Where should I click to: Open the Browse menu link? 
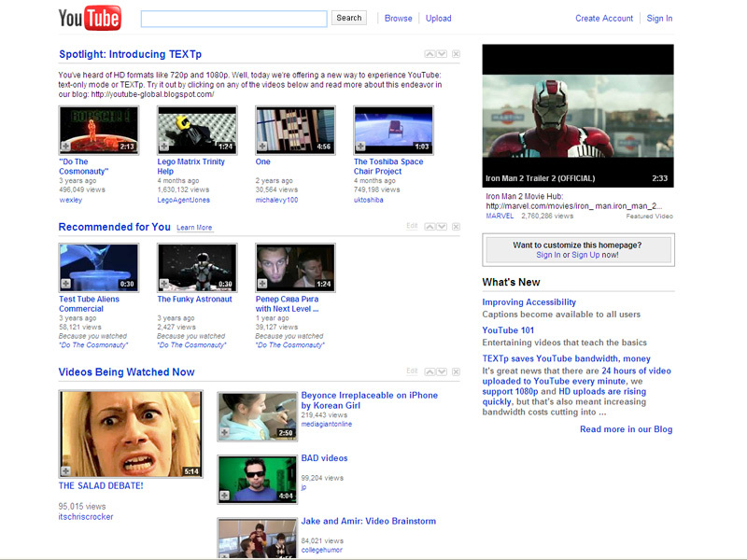pos(399,18)
